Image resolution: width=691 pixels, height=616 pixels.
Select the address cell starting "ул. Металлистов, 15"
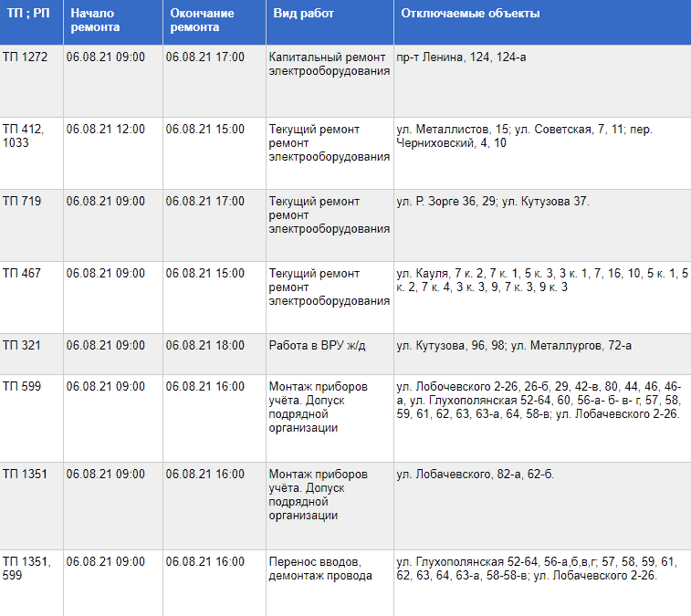tap(525, 136)
